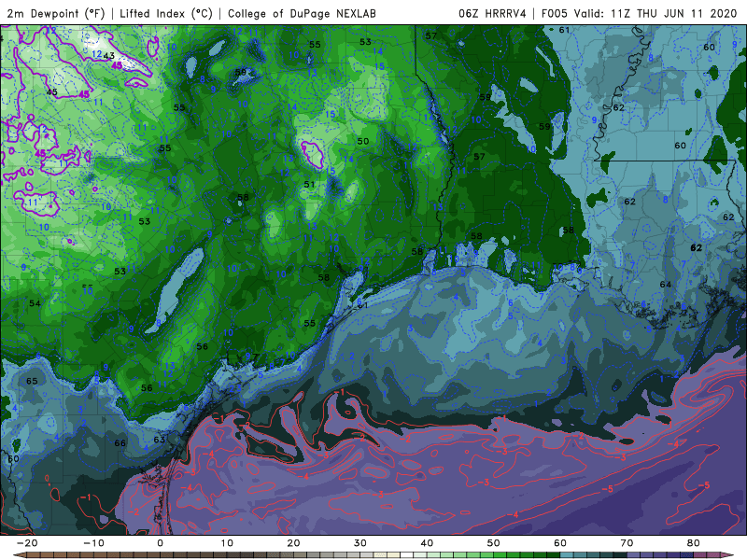Click the "80" color scale label
The width and height of the screenshot is (747, 560).
click(x=694, y=543)
